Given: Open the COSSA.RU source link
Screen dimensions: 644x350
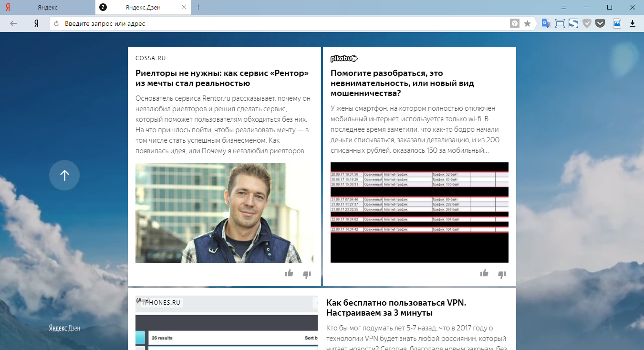Looking at the screenshot, I should tap(150, 58).
